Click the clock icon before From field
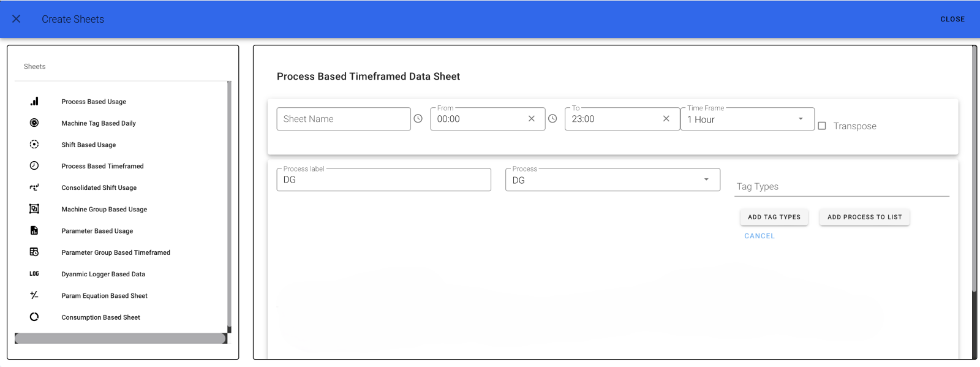Viewport: 980px width, 367px height. (418, 119)
